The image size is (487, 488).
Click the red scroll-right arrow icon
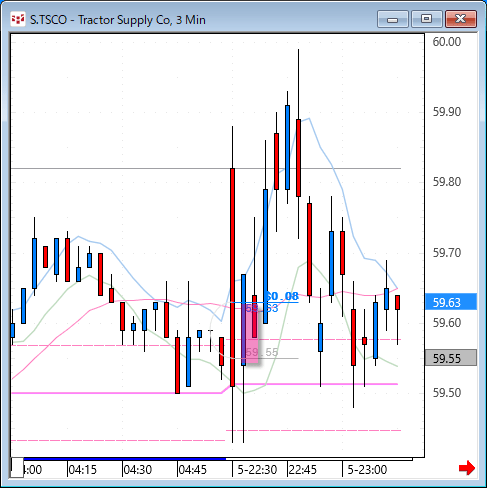[x=467, y=468]
